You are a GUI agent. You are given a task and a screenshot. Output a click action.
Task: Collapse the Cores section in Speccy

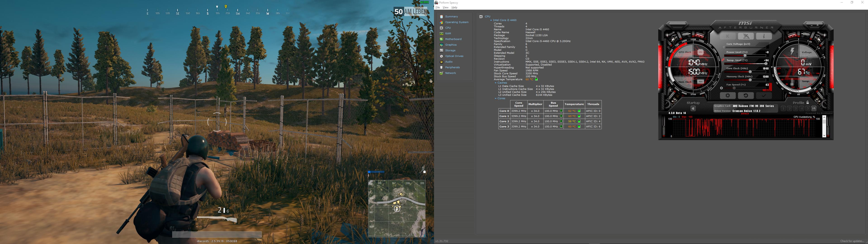click(495, 99)
